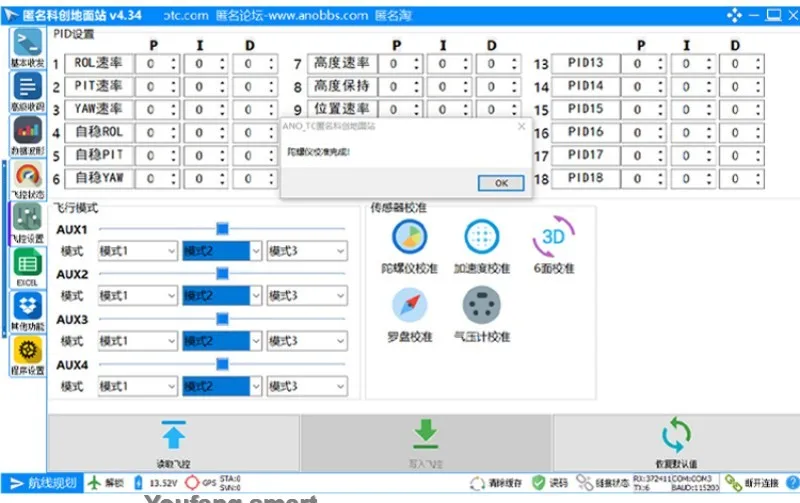Open the 航线规划 route planning button
The image size is (800, 503).
pyautogui.click(x=42, y=483)
